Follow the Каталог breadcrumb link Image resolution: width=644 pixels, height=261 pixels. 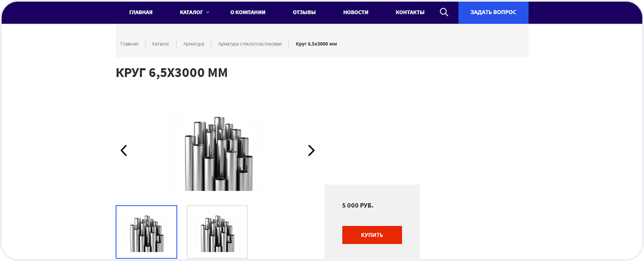(160, 44)
